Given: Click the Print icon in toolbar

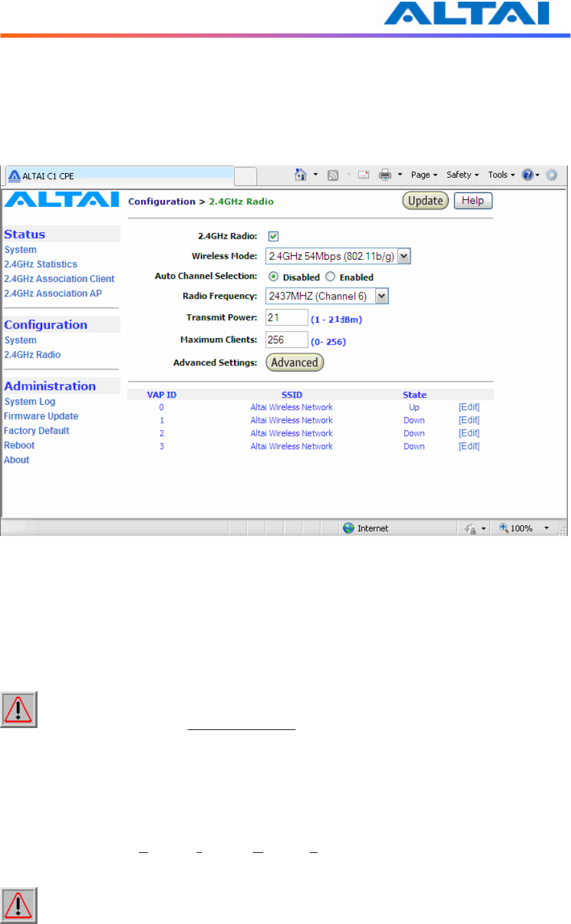Looking at the screenshot, I should point(385,175).
